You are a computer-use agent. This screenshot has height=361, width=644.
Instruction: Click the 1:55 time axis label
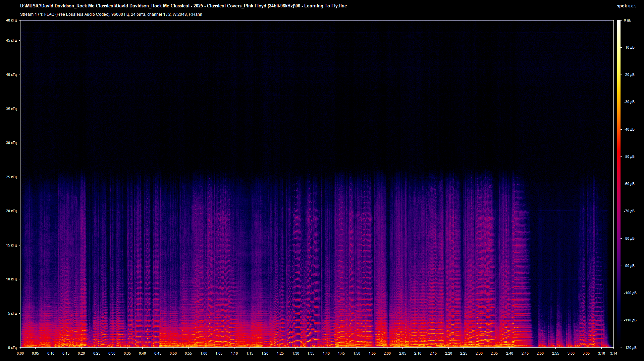click(x=372, y=353)
